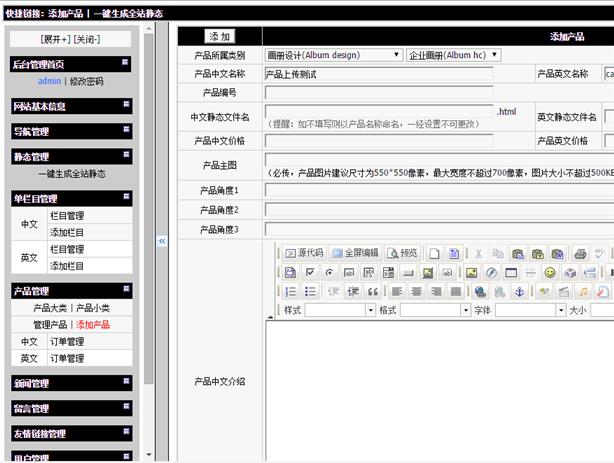This screenshot has width=614, height=463.
Task: Click the 添加 button above the form
Action: (221, 36)
